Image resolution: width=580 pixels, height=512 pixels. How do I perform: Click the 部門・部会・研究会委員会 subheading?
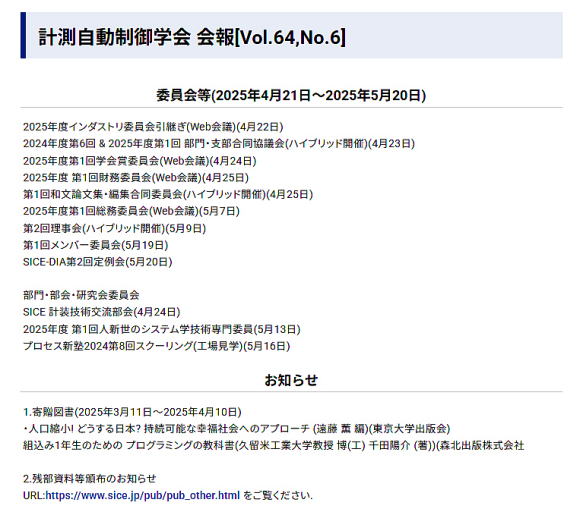point(81,295)
